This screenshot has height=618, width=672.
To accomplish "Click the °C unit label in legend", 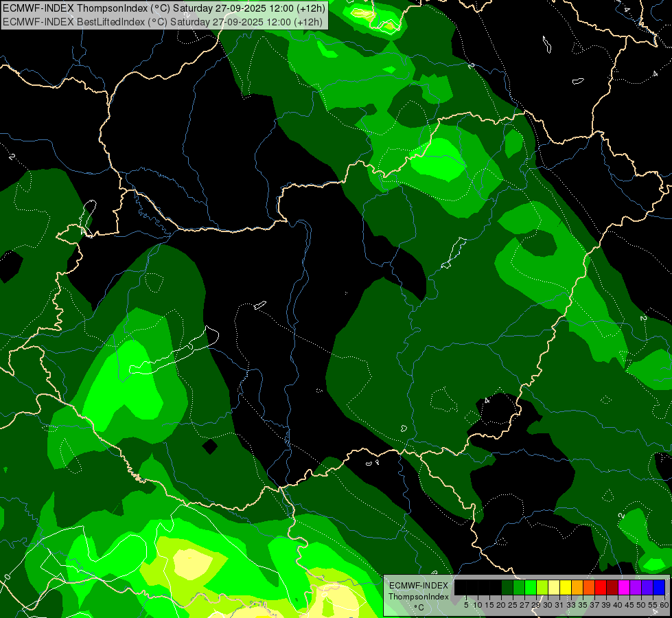I will (x=418, y=607).
